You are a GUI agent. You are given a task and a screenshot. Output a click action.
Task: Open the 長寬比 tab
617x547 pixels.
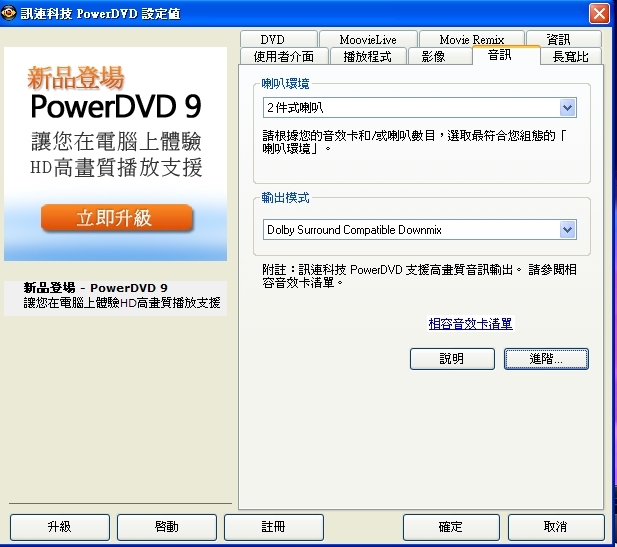coord(571,57)
